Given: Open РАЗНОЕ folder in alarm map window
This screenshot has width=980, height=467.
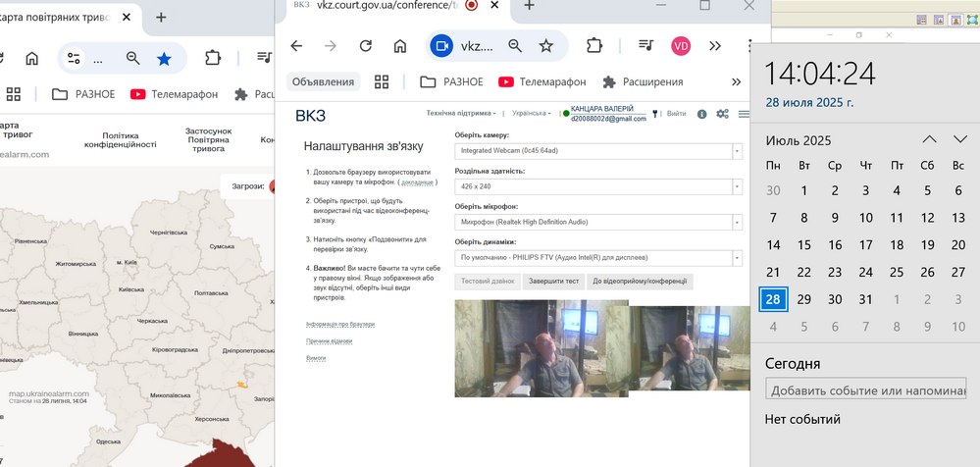Looking at the screenshot, I should (83, 94).
